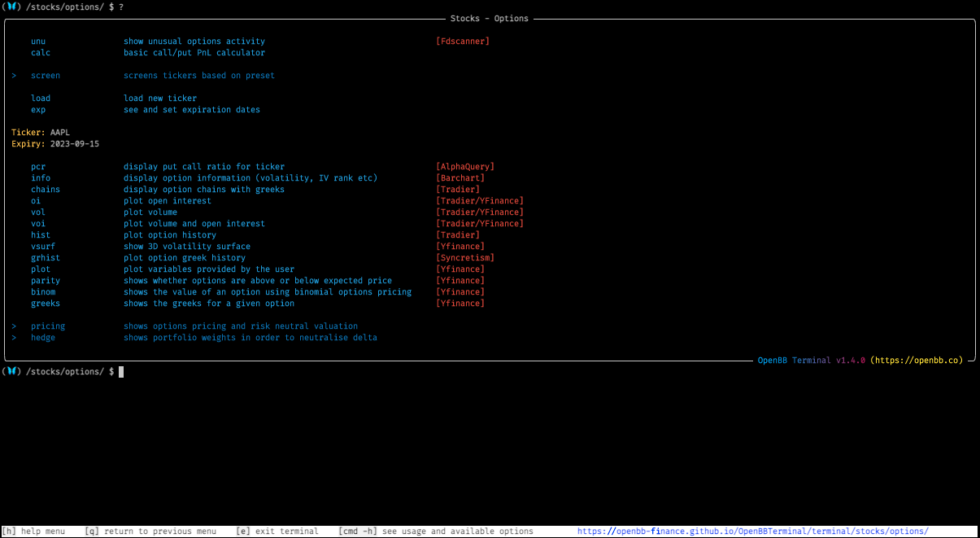The image size is (980, 538).
Task: Click the [AlphaQuery] source tag
Action: [465, 167]
